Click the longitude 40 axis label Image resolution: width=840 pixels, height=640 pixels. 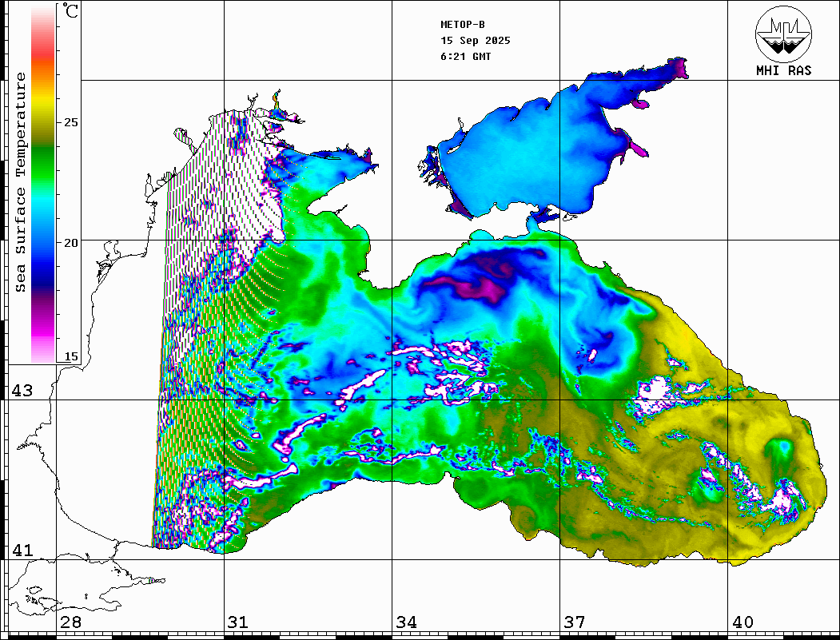742,622
